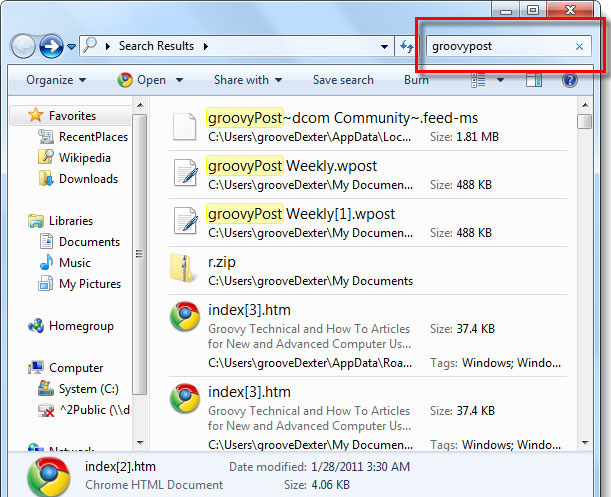This screenshot has height=497, width=611.
Task: Click the 1.81 MB size value
Action: click(477, 137)
